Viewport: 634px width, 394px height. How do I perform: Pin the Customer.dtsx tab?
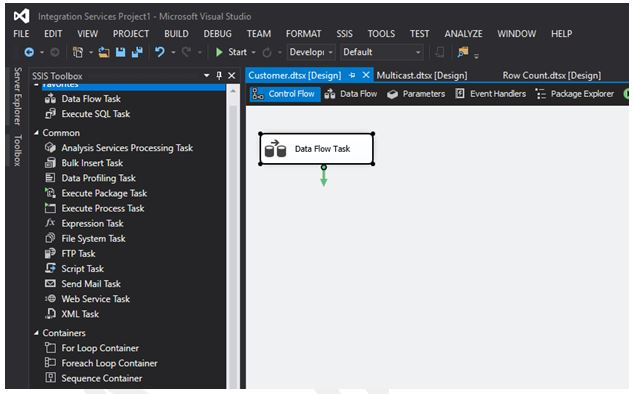coord(352,75)
